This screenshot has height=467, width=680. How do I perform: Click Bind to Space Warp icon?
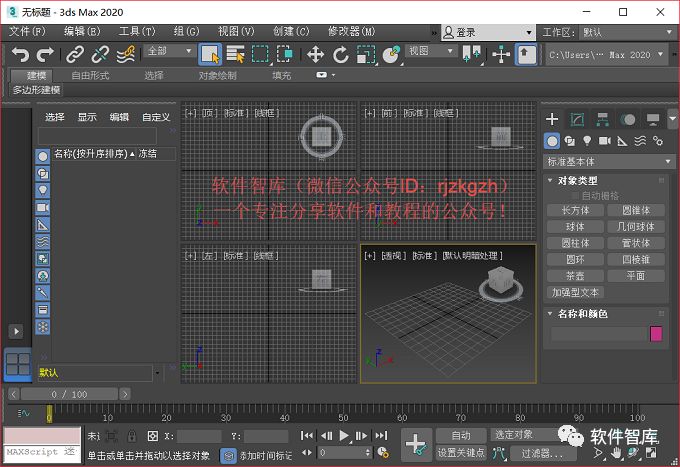point(126,55)
